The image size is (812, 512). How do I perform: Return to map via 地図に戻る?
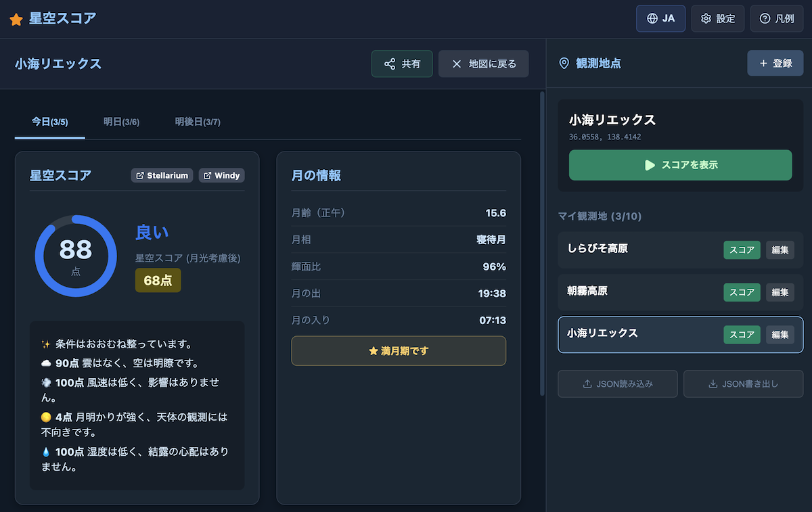(483, 64)
